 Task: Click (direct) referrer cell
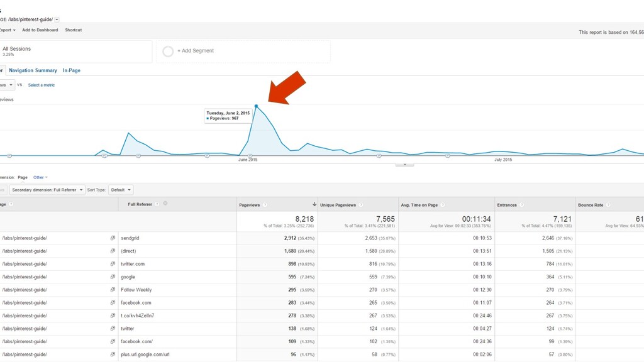[128, 251]
